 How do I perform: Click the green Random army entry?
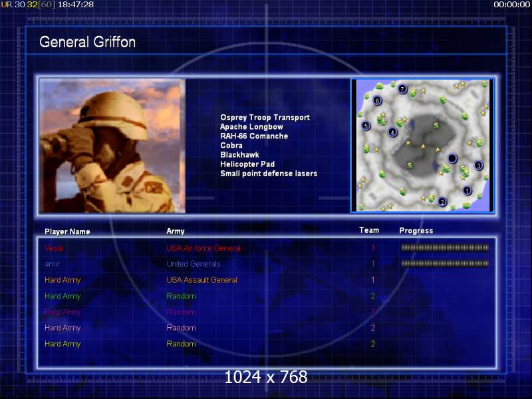coord(181,296)
